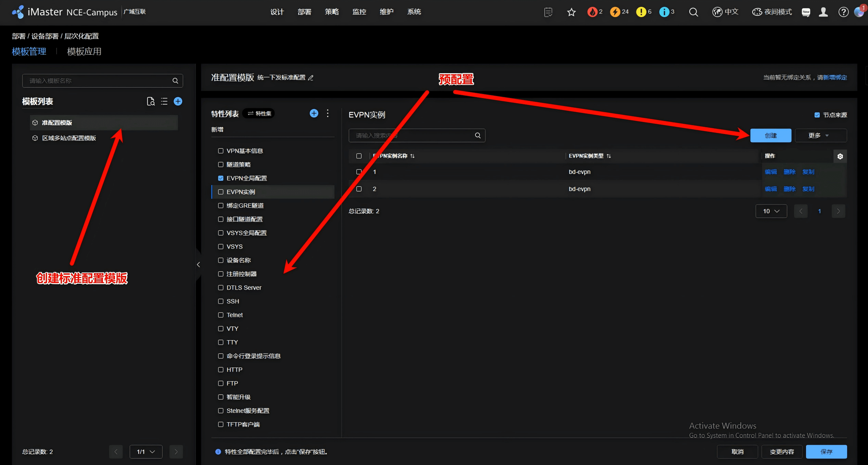Expand the 更多 dropdown button
The width and height of the screenshot is (868, 465).
pos(820,135)
